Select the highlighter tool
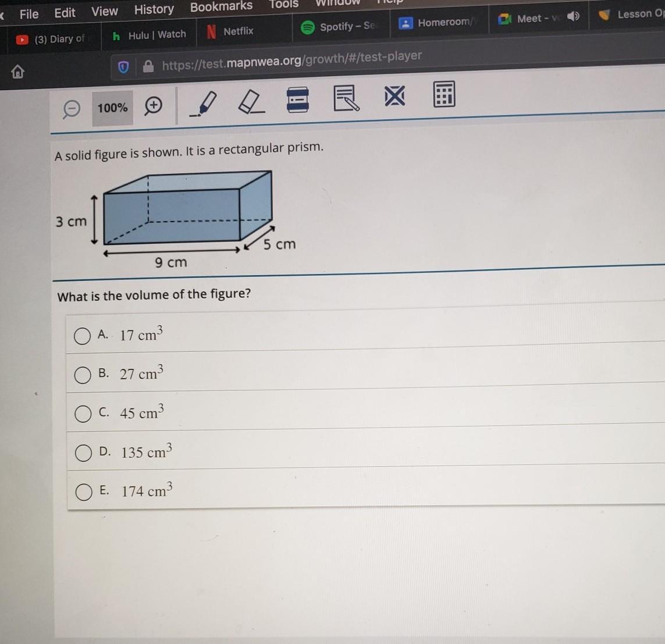This screenshot has height=644, width=665. 203,104
